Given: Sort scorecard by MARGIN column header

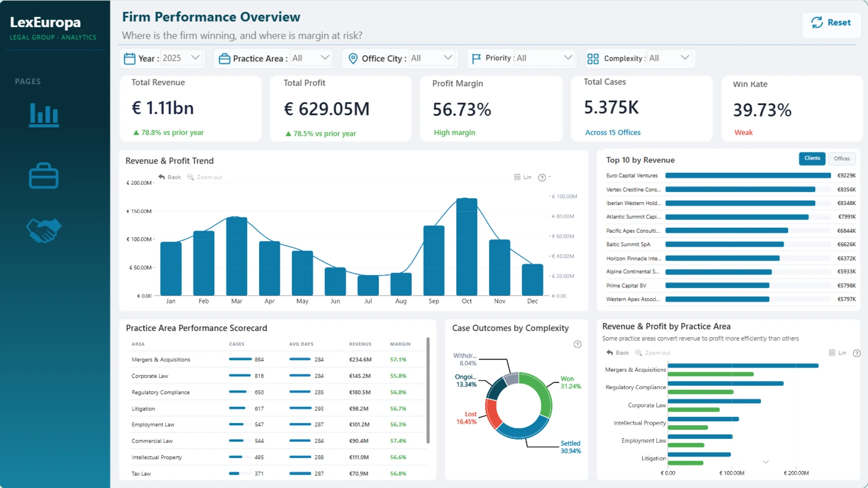Looking at the screenshot, I should tap(400, 344).
